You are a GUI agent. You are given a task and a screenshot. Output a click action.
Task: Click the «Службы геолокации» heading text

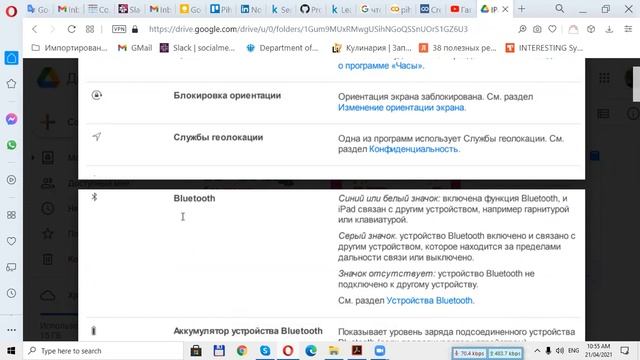pyautogui.click(x=218, y=137)
